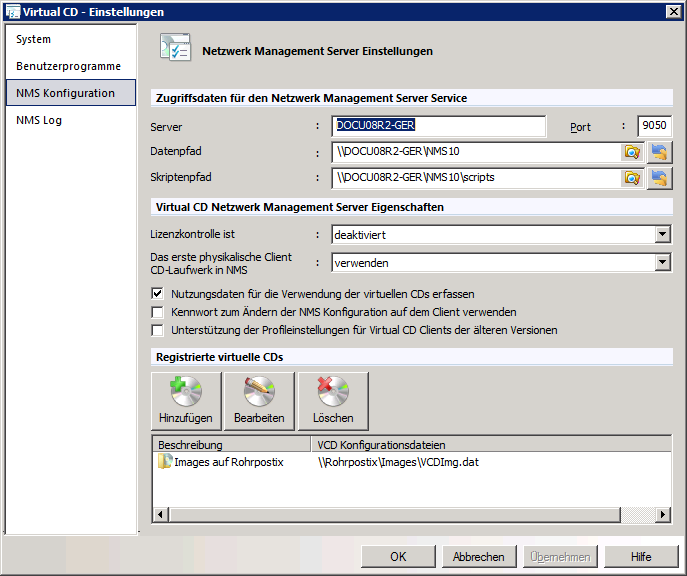The width and height of the screenshot is (687, 576).
Task: Click the Skriptenpfad text field
Action: 476,178
